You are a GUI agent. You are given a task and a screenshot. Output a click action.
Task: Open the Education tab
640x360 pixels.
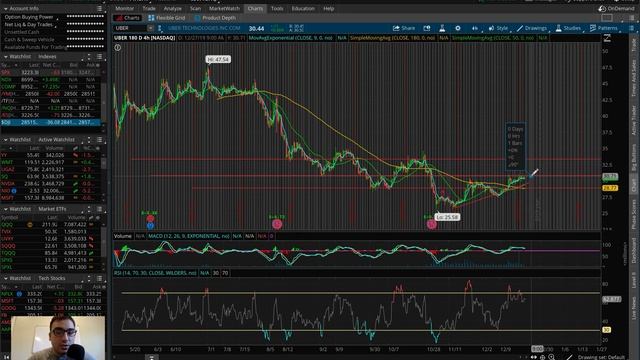[x=303, y=9]
